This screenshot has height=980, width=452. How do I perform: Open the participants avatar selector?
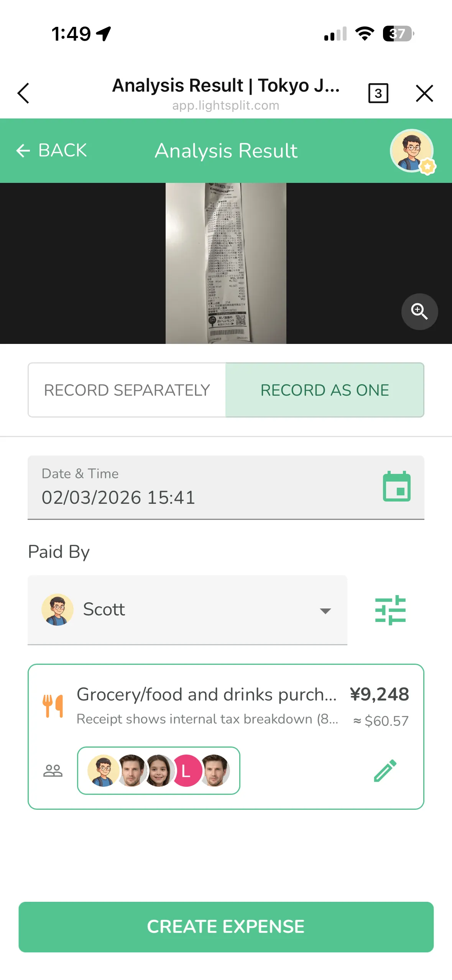click(158, 771)
